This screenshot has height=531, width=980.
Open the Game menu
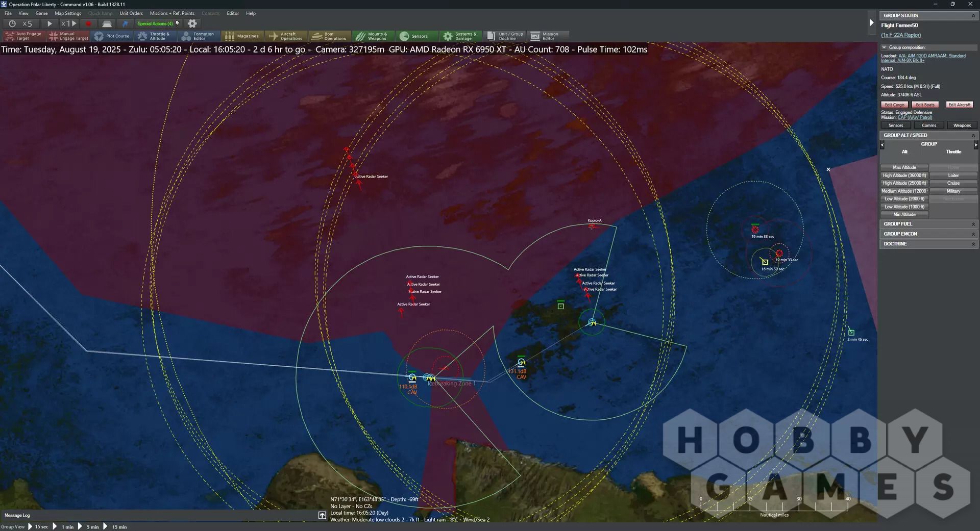point(41,13)
